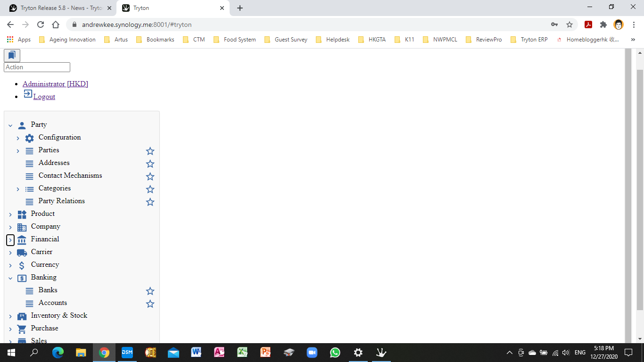Click the Carrier truck icon
This screenshot has width=644, height=362.
coord(22,253)
